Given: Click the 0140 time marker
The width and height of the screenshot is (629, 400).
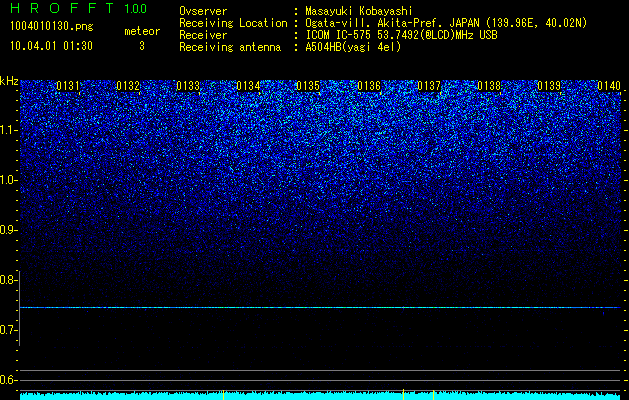Looking at the screenshot, I should pos(609,86).
